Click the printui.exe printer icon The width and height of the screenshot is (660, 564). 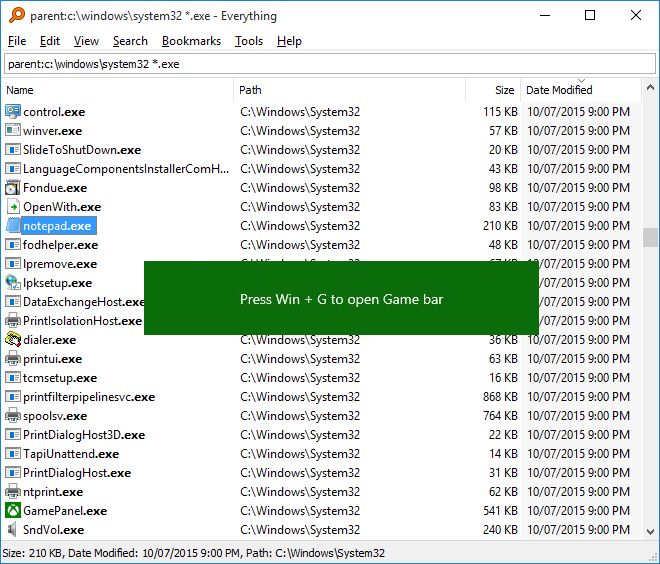coord(13,359)
